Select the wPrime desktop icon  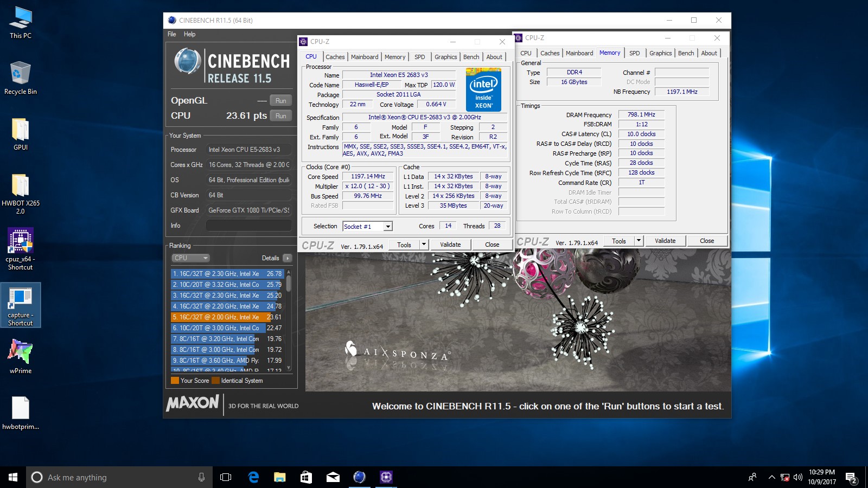tap(21, 356)
